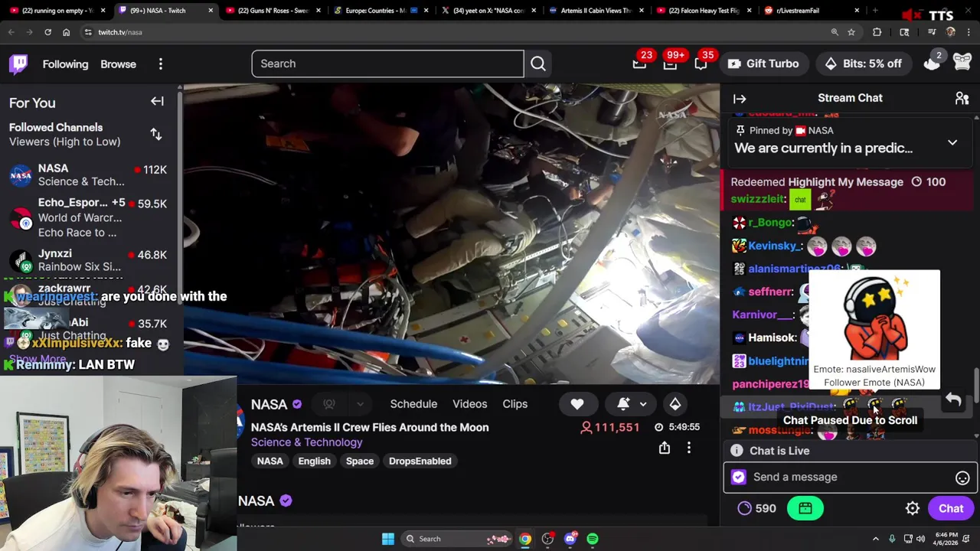Viewport: 980px width, 551px height.
Task: Sort Followed Channels by viewers
Action: click(x=156, y=134)
